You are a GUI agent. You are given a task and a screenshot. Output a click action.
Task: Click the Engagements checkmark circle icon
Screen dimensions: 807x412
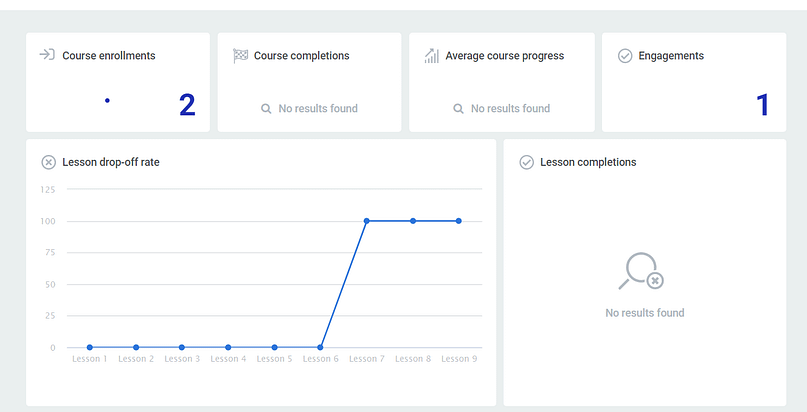click(x=625, y=56)
